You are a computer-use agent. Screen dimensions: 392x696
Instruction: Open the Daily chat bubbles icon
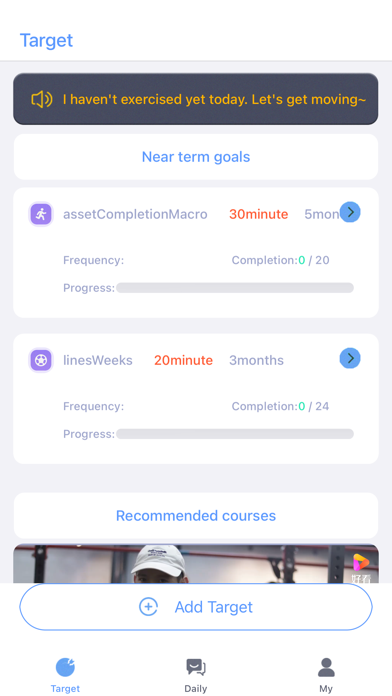coord(196,667)
